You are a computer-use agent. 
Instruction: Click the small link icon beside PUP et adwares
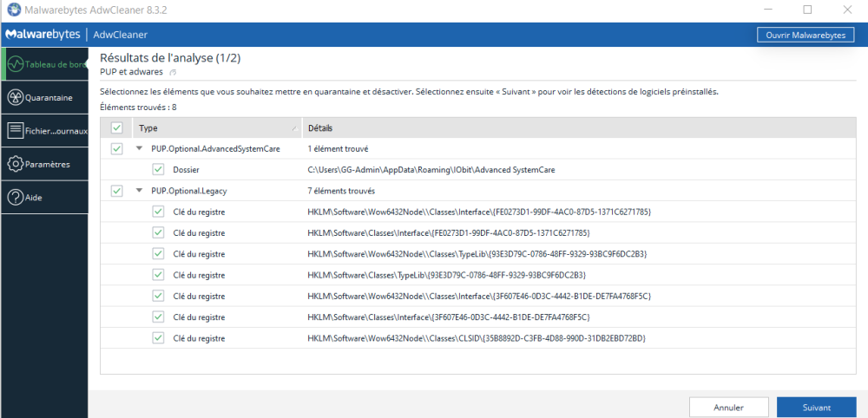pos(174,73)
